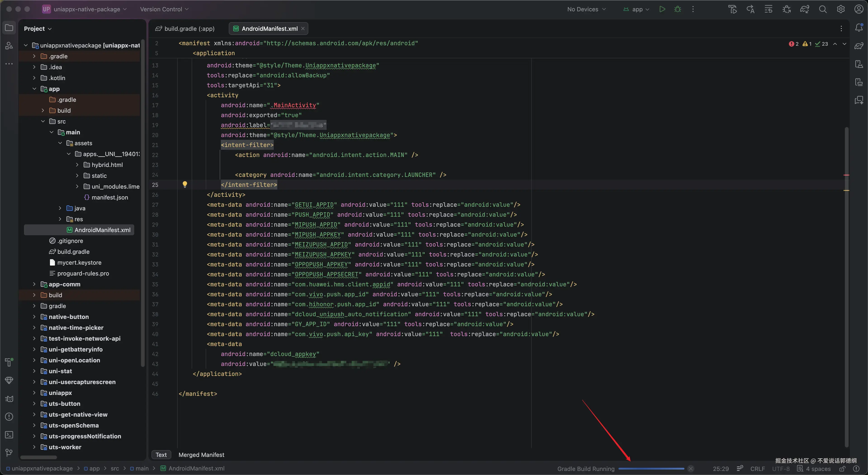Switch to Merged Manifest view
Image resolution: width=868 pixels, height=475 pixels.
pos(201,455)
